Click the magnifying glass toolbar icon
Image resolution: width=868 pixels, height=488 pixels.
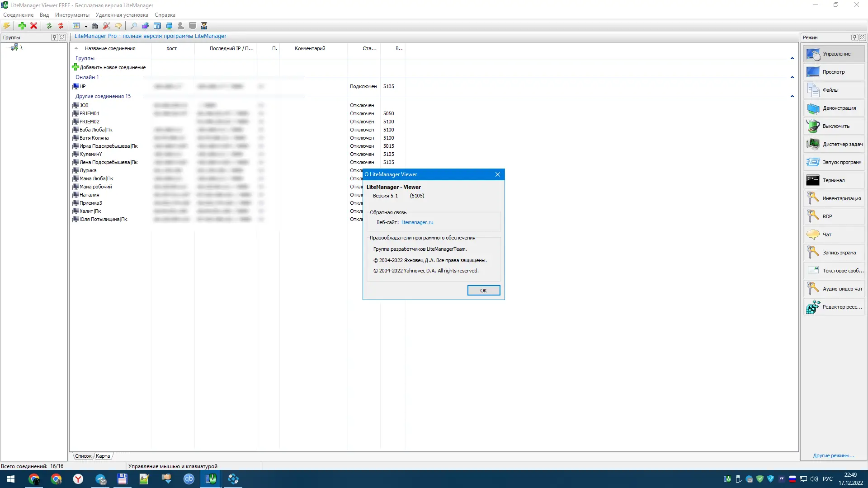point(133,26)
